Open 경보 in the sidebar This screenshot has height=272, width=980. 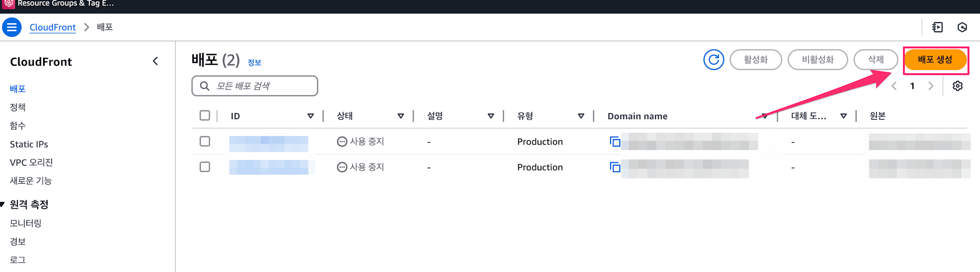pyautogui.click(x=18, y=242)
